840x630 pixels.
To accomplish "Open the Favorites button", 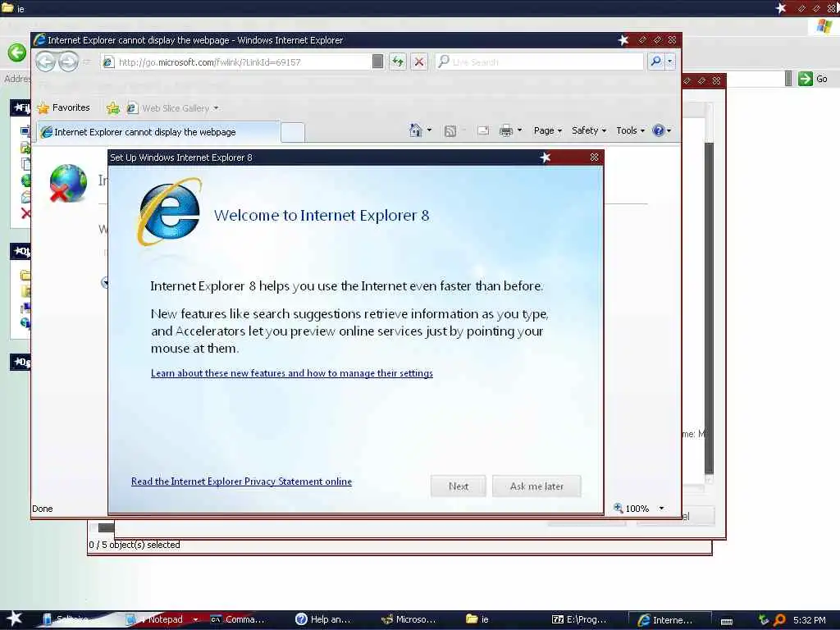I will pyautogui.click(x=63, y=107).
